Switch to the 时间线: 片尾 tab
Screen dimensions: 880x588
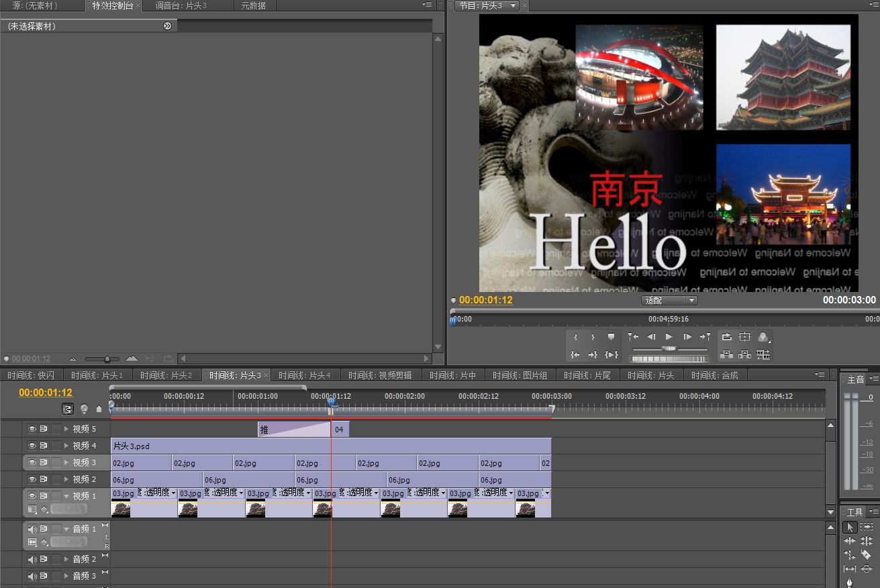click(587, 375)
